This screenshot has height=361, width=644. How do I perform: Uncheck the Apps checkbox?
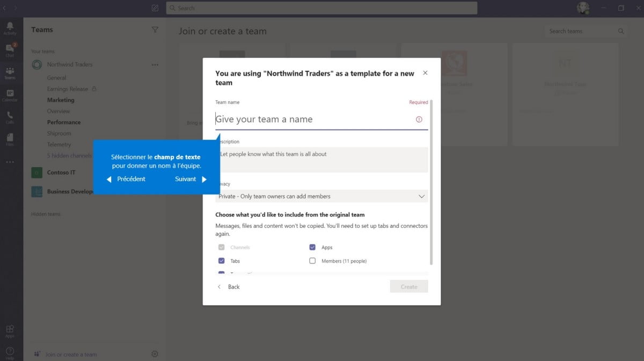[312, 247]
